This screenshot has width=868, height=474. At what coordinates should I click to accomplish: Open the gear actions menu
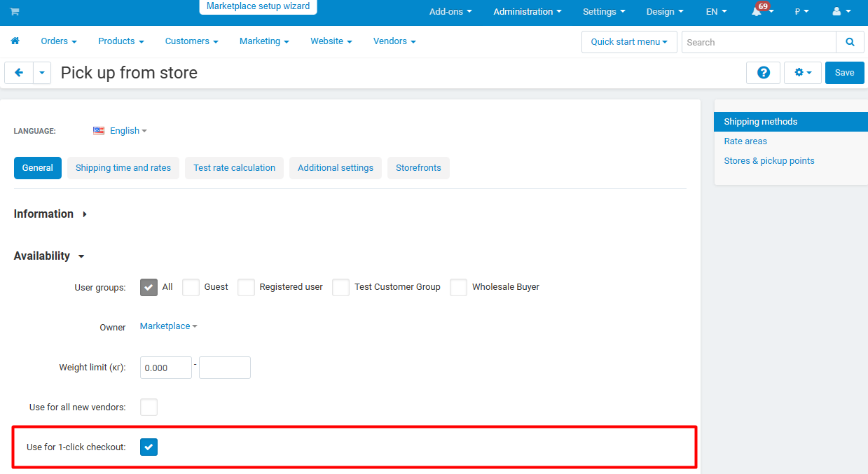[803, 73]
